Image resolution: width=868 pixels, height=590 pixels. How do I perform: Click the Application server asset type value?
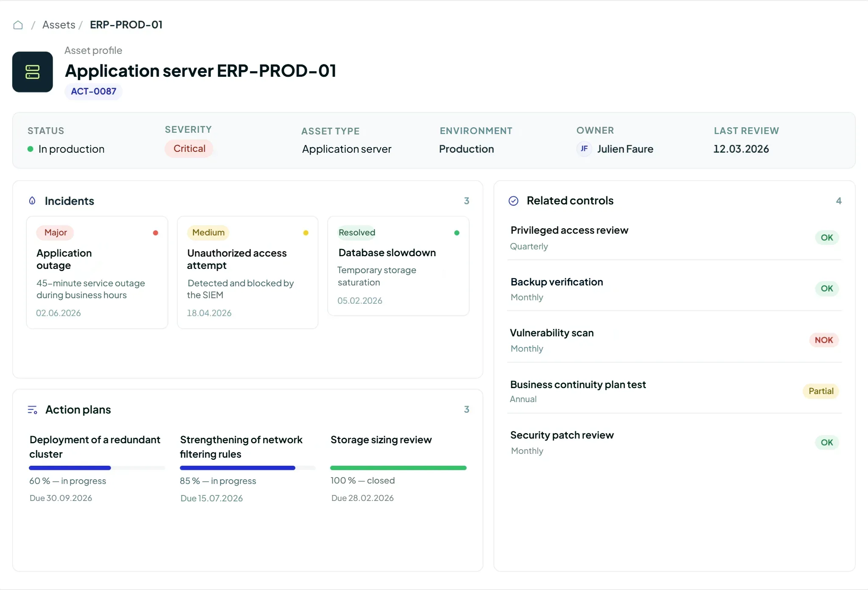pyautogui.click(x=346, y=149)
